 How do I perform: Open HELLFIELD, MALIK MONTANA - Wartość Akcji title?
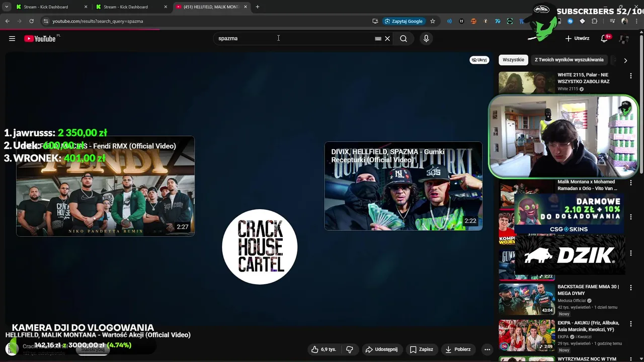[x=98, y=335]
